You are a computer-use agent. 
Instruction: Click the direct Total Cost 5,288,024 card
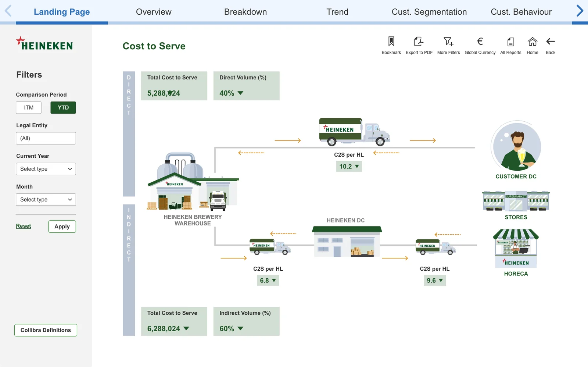(x=174, y=86)
